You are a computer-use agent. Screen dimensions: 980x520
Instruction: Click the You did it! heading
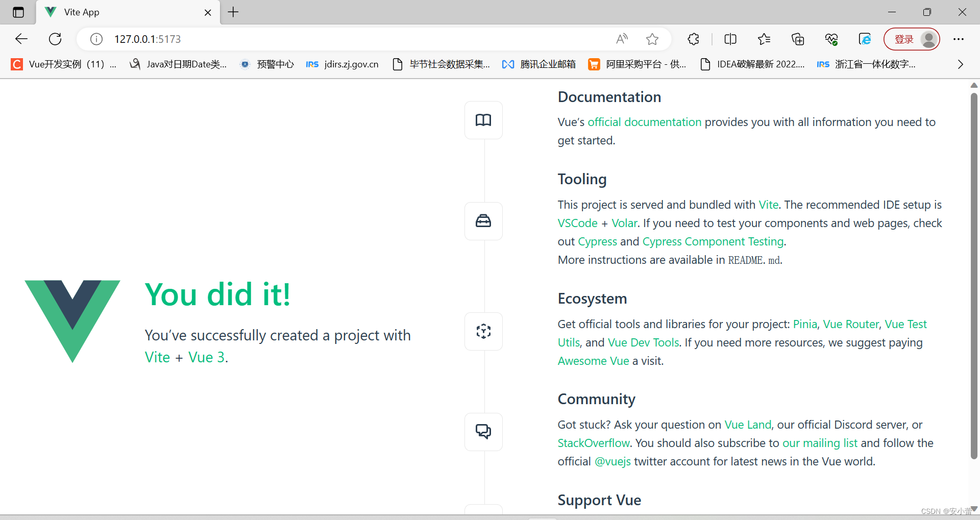point(218,294)
